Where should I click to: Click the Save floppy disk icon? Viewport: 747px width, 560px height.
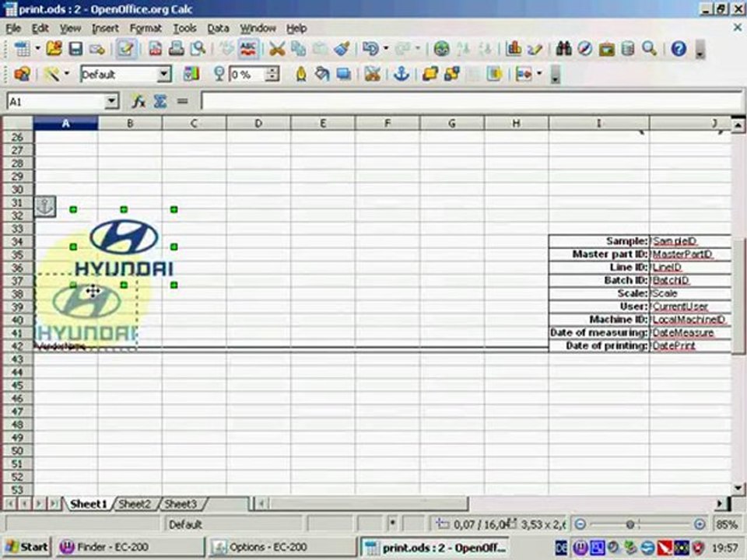pos(75,48)
